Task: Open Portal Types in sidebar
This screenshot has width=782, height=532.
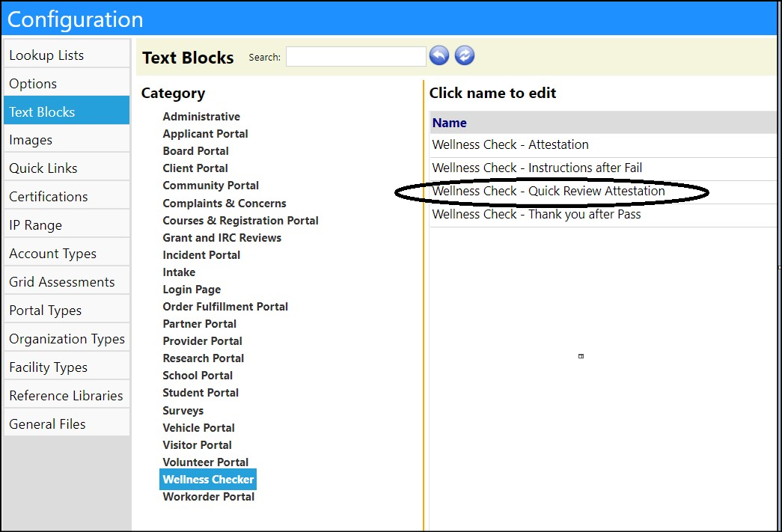Action: 67,310
